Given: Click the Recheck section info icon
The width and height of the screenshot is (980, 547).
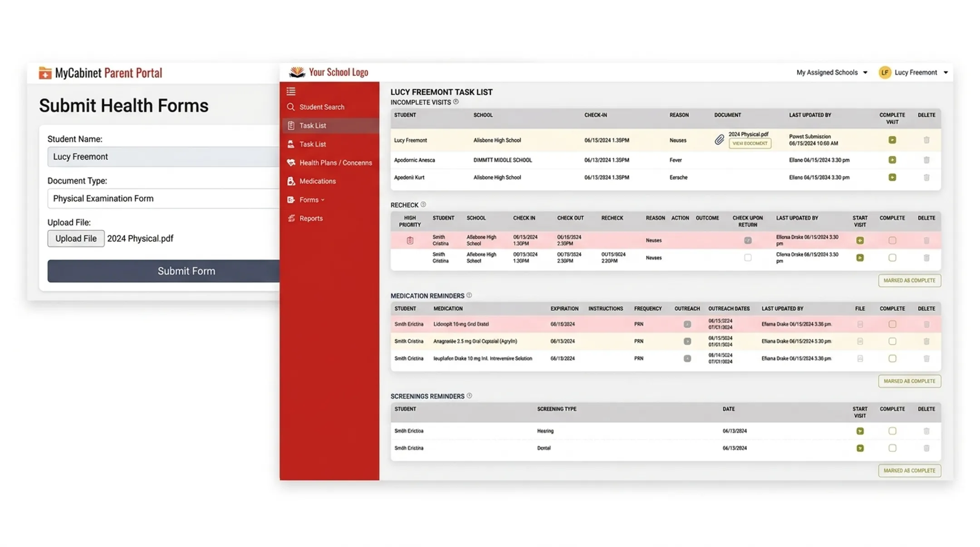Looking at the screenshot, I should pyautogui.click(x=423, y=205).
